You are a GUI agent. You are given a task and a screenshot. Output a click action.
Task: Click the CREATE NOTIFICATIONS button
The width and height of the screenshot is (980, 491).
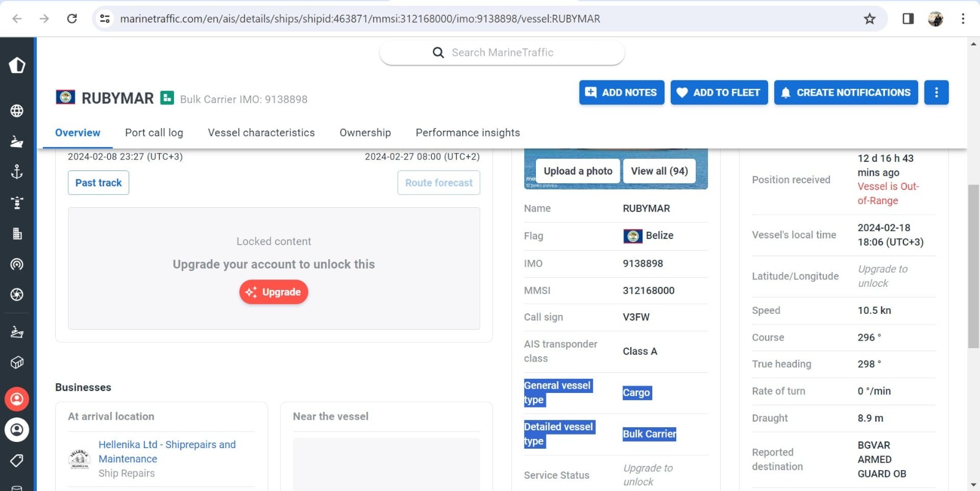tap(846, 93)
